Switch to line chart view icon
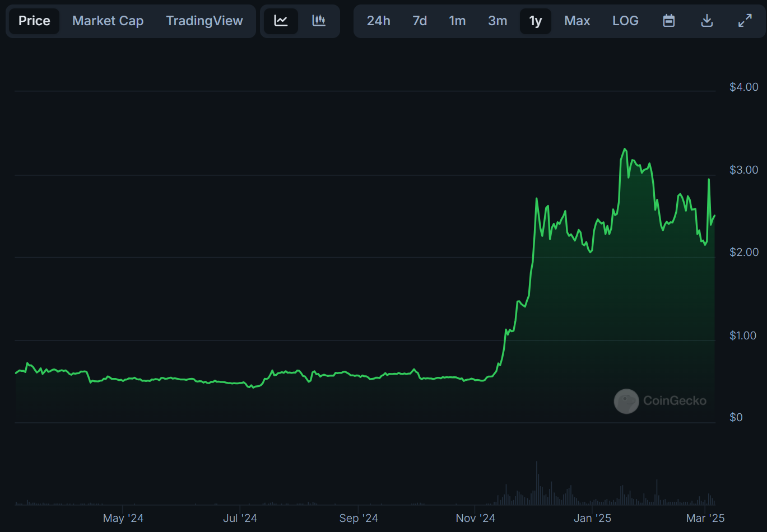The image size is (767, 532). point(281,21)
